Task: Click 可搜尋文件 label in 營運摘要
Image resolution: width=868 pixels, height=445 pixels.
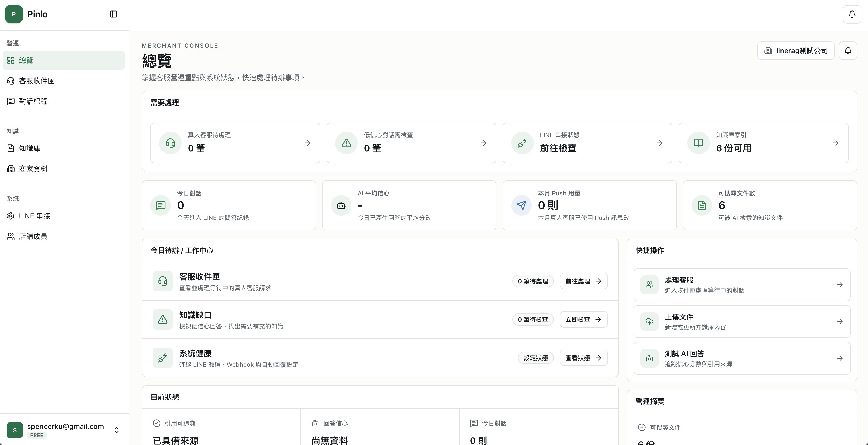Action: point(665,427)
